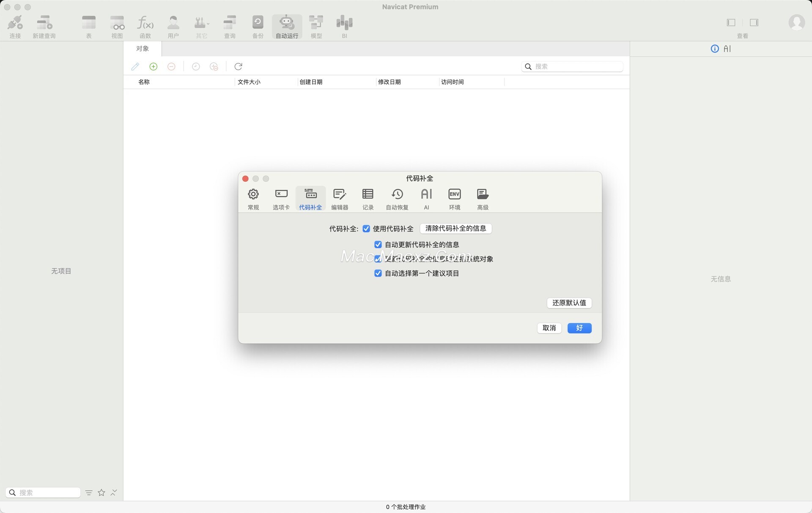Screen dimensions: 812x513
Task: Open the 用户 users section
Action: (173, 27)
